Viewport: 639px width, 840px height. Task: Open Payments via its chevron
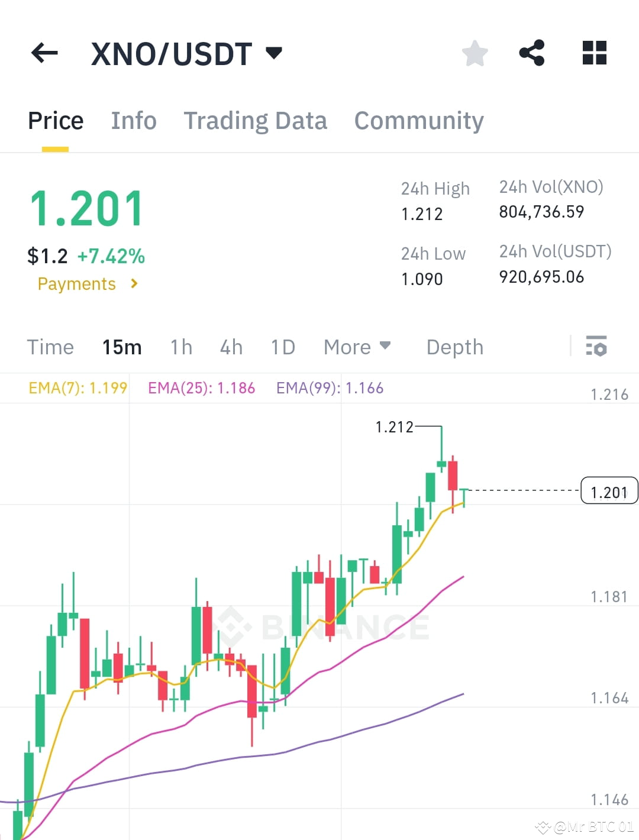coord(134,284)
